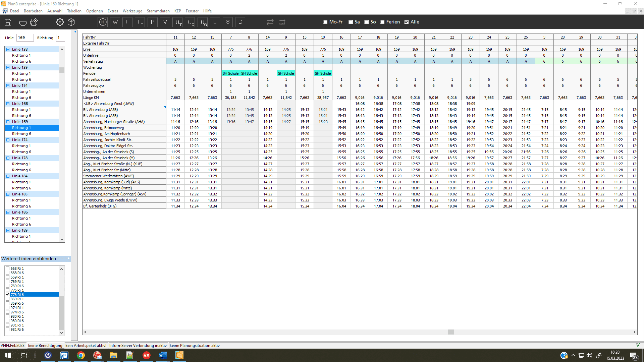Collapse the Weitere Linien einblenden panel

(x=68, y=258)
